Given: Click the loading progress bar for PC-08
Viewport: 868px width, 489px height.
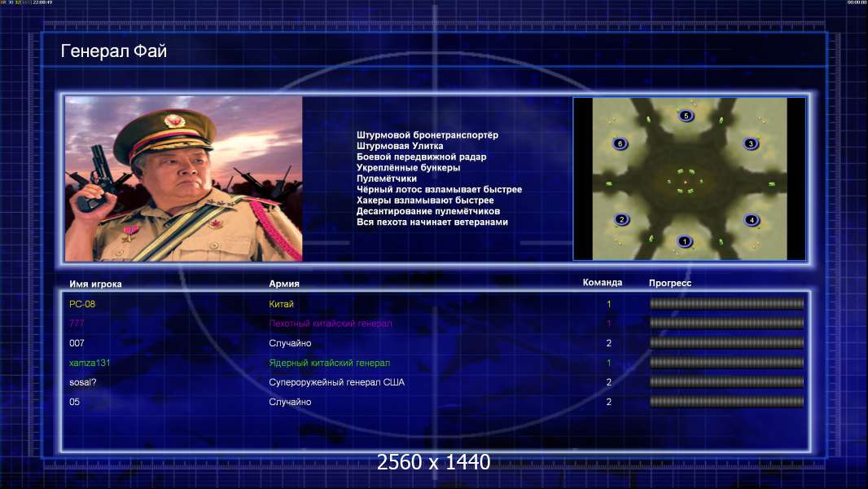Looking at the screenshot, I should pyautogui.click(x=727, y=303).
